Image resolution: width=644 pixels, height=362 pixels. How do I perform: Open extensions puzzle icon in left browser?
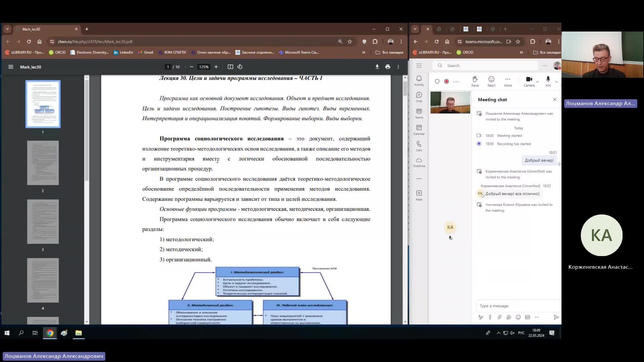click(375, 42)
